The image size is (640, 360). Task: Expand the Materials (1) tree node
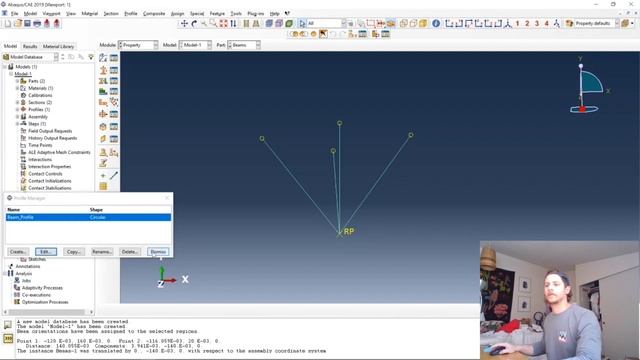tap(17, 88)
